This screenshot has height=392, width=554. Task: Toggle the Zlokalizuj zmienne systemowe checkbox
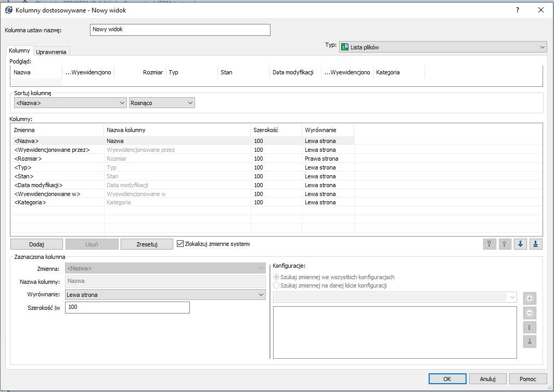[179, 243]
